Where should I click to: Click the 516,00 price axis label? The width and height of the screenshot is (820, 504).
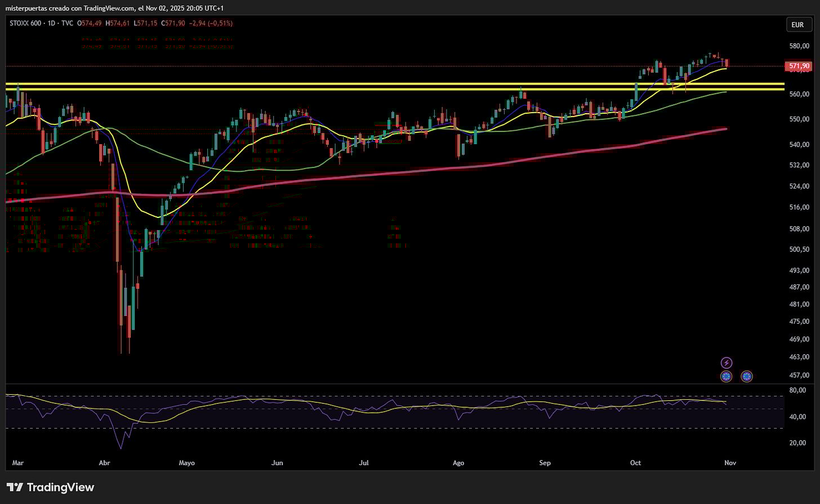point(799,207)
